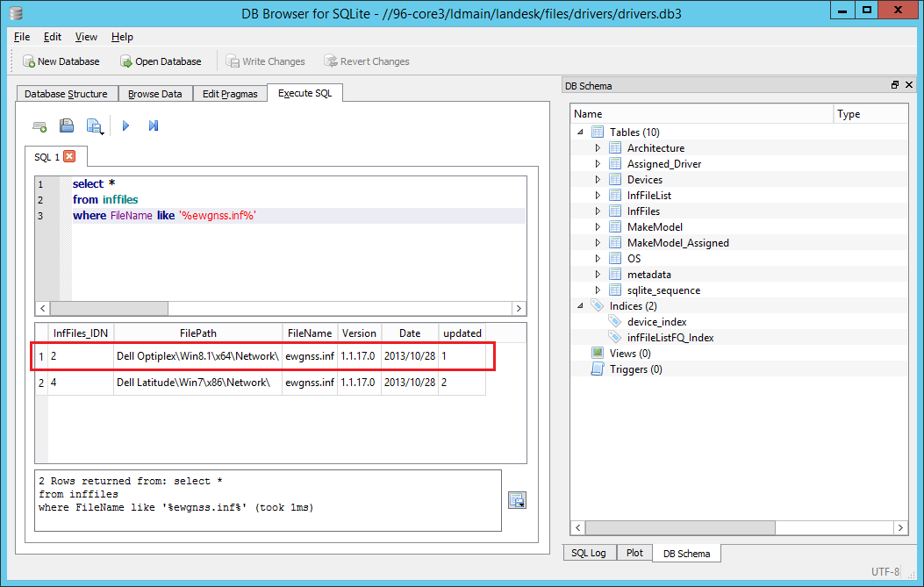Export query results using the save results icon
Viewport: 924px width, 587px height.
click(x=516, y=499)
